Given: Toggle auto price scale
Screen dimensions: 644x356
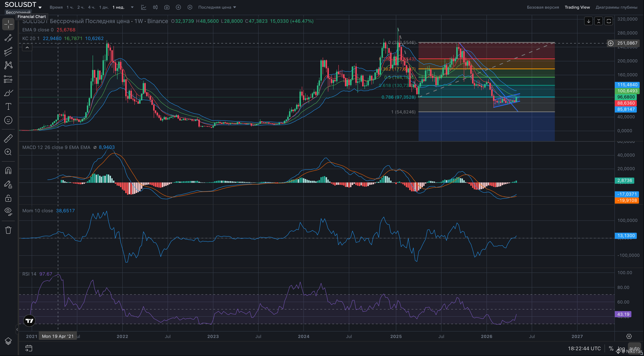Looking at the screenshot, I should point(634,348).
